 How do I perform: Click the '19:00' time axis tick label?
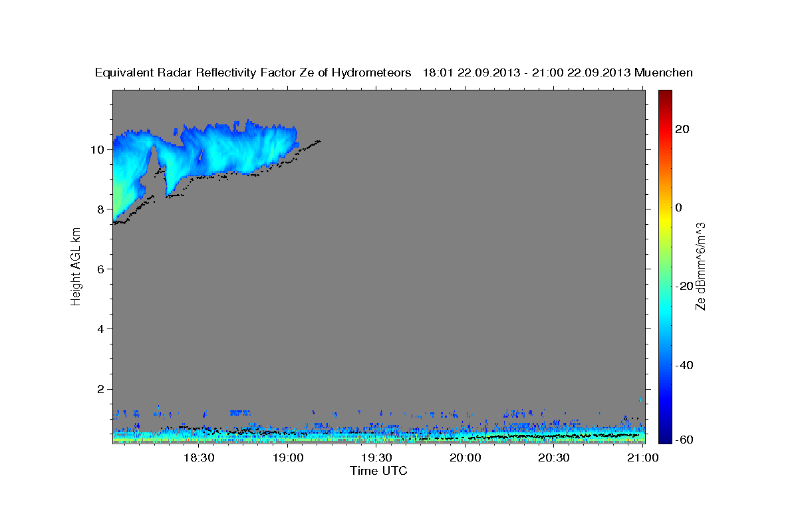click(x=288, y=458)
